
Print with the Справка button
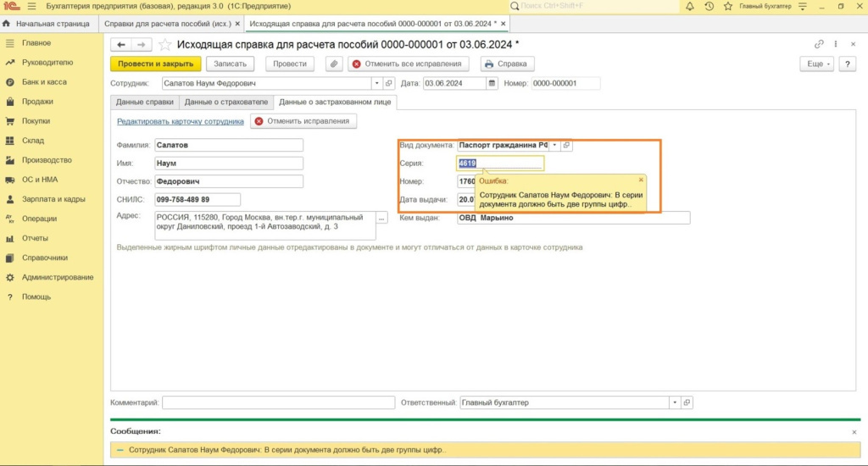507,64
